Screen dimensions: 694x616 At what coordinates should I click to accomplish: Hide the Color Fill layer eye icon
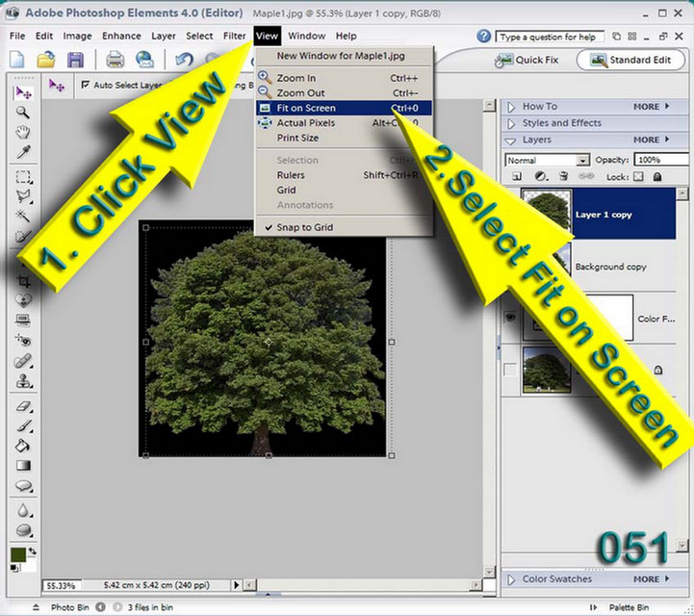click(510, 318)
